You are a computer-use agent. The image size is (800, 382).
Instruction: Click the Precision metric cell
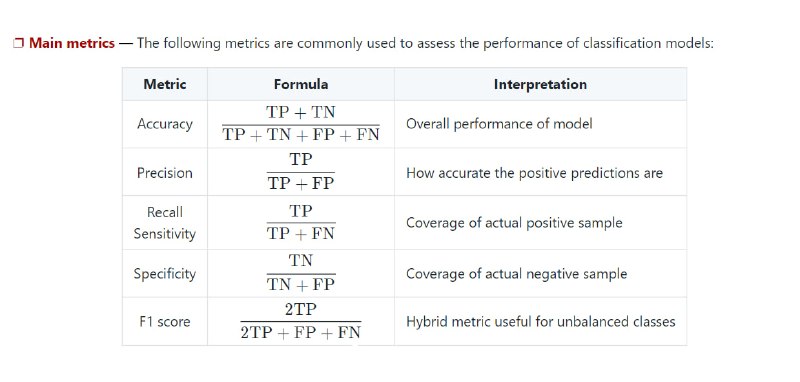click(165, 173)
